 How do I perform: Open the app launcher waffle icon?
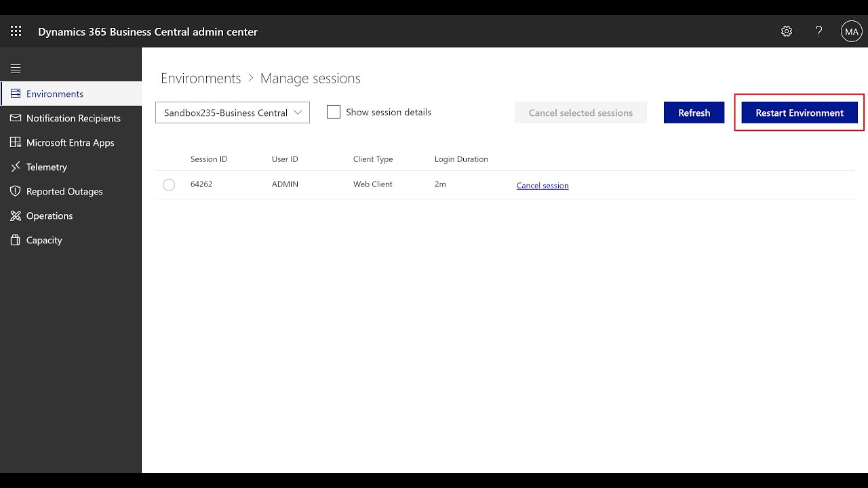click(x=16, y=31)
